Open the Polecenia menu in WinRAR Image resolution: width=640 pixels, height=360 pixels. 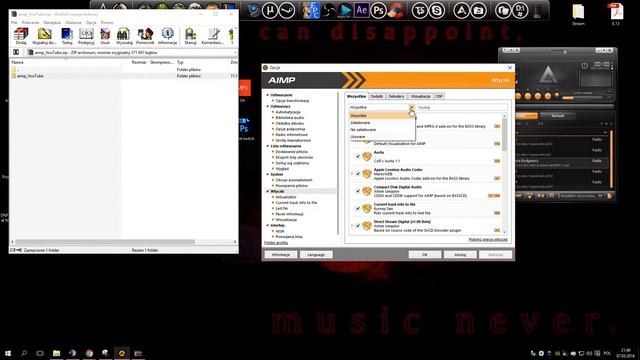pyautogui.click(x=31, y=22)
